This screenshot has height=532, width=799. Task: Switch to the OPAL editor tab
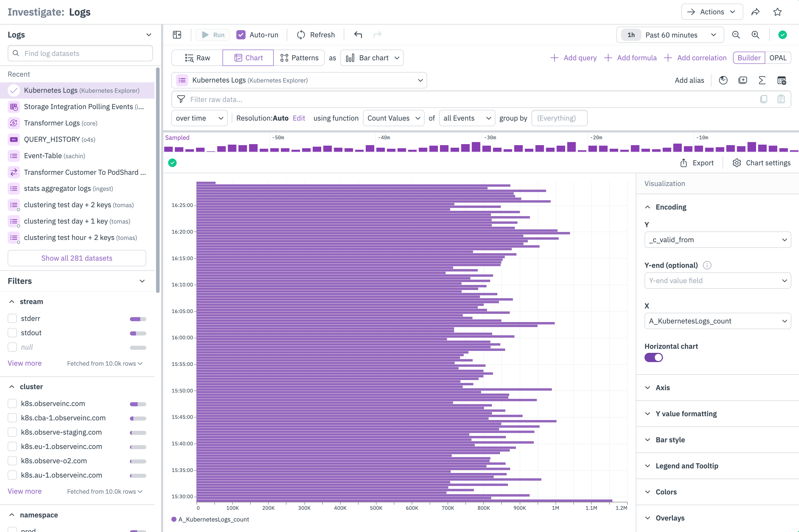778,58
